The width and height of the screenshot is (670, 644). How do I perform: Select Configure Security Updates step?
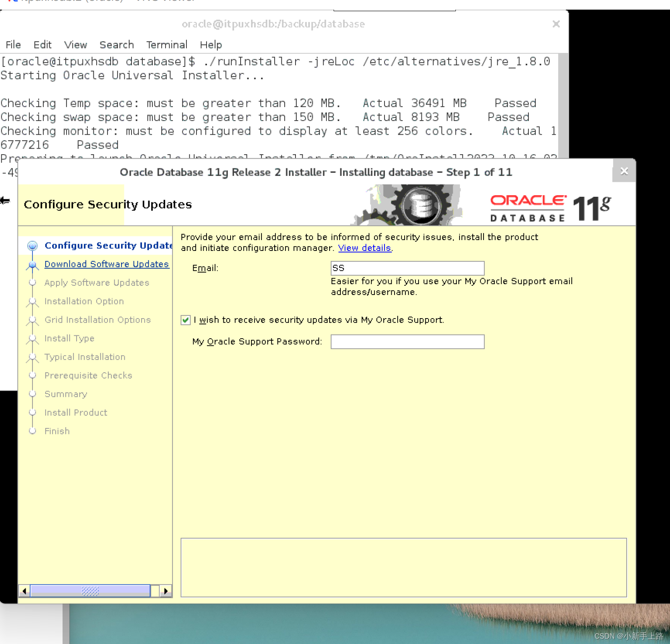(108, 245)
